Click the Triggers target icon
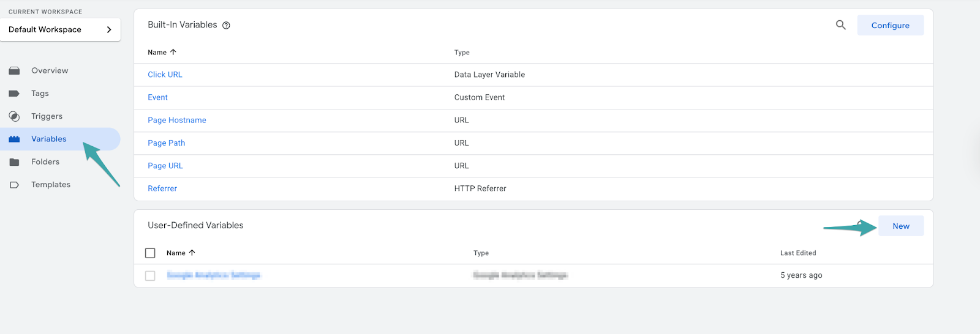Image resolution: width=980 pixels, height=334 pixels. pyautogui.click(x=14, y=116)
